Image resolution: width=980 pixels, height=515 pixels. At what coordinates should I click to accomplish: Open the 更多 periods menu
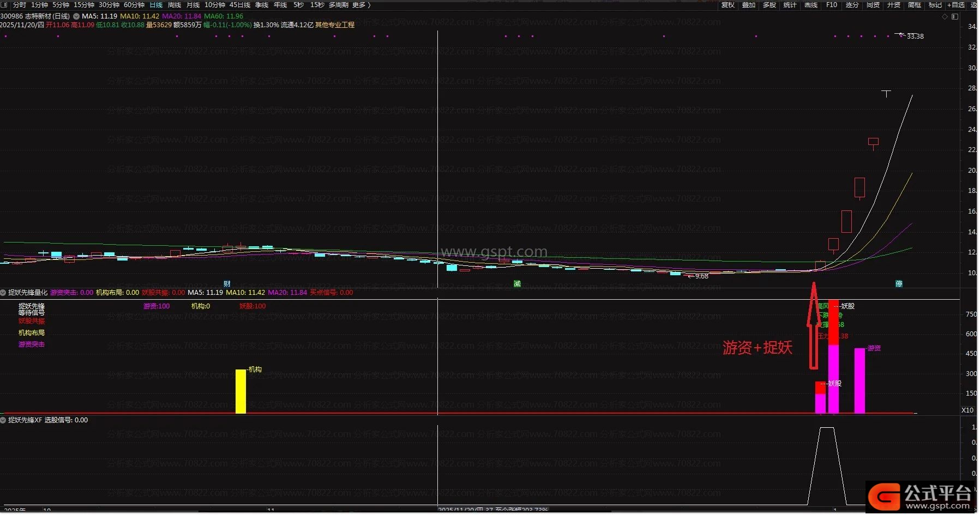pyautogui.click(x=361, y=5)
